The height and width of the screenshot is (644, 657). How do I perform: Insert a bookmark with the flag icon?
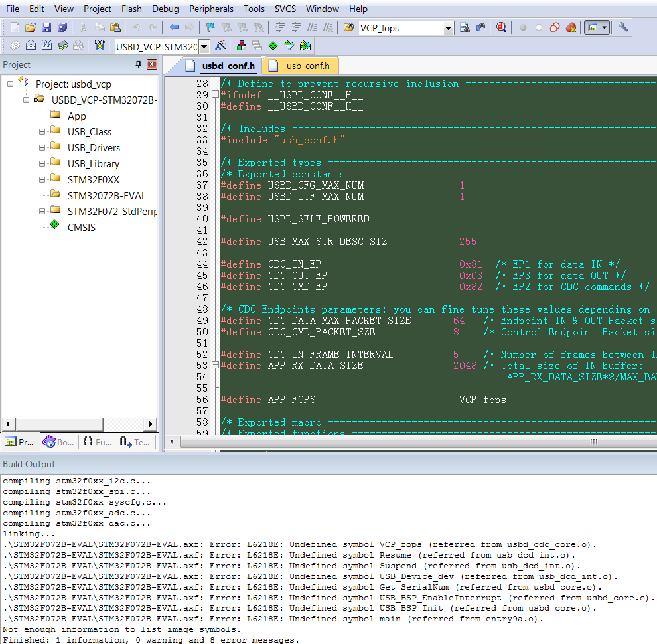pyautogui.click(x=210, y=28)
